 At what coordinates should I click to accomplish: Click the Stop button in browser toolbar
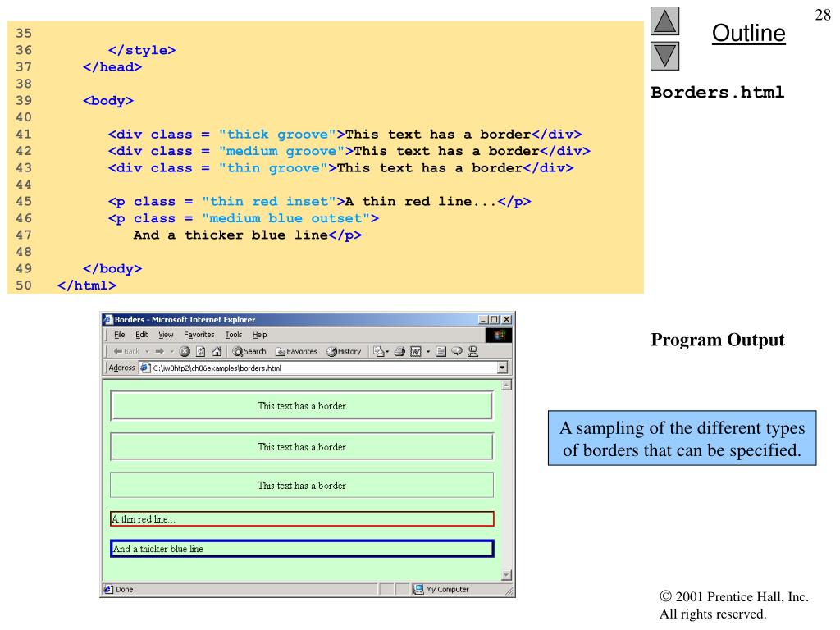coord(185,351)
